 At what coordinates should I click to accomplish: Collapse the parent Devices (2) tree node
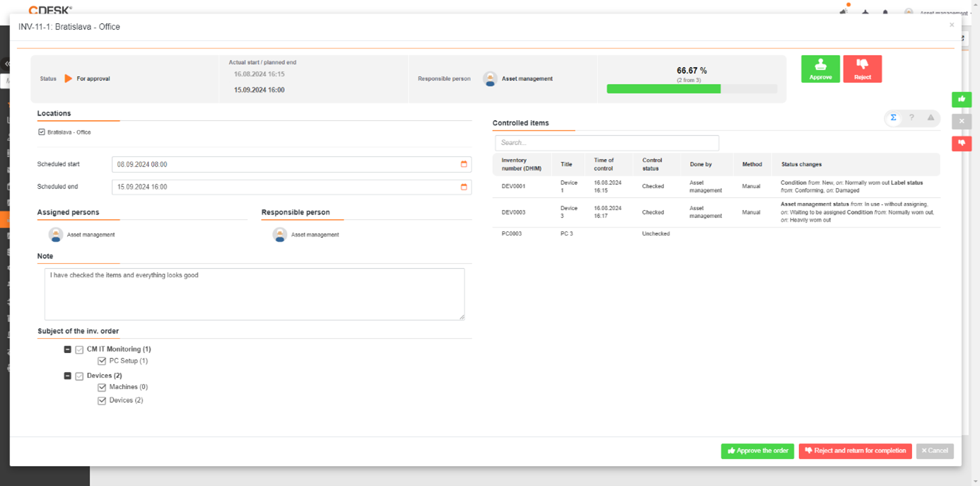coord(68,376)
